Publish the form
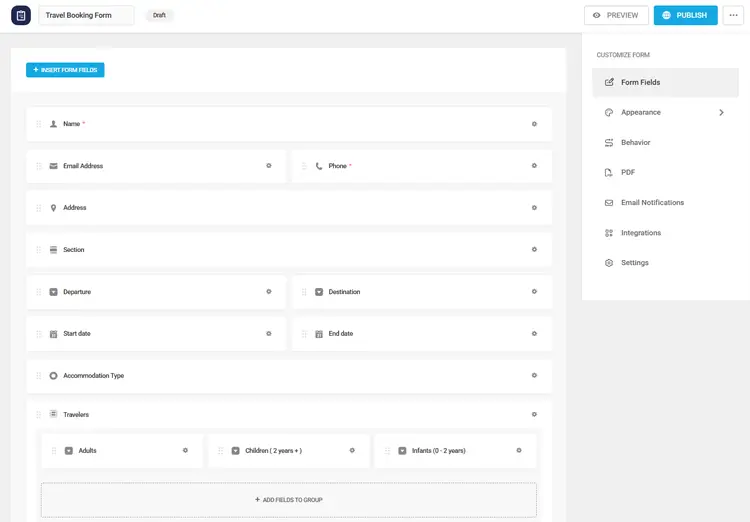The width and height of the screenshot is (750, 522). point(685,15)
